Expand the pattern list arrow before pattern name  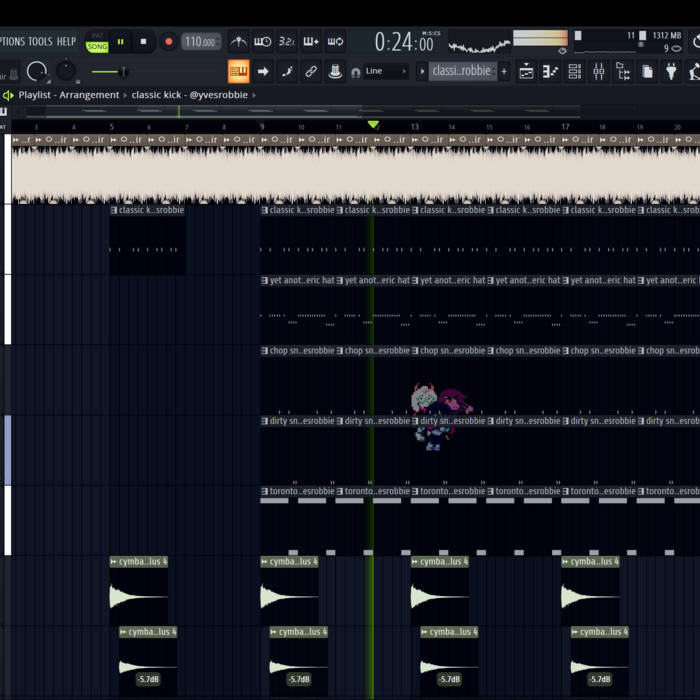pos(422,72)
